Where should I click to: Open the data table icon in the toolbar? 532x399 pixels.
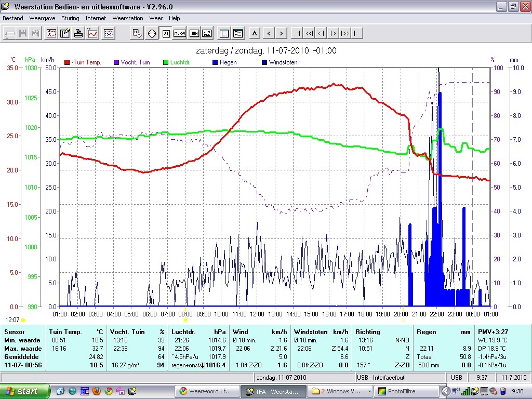pyautogui.click(x=224, y=33)
